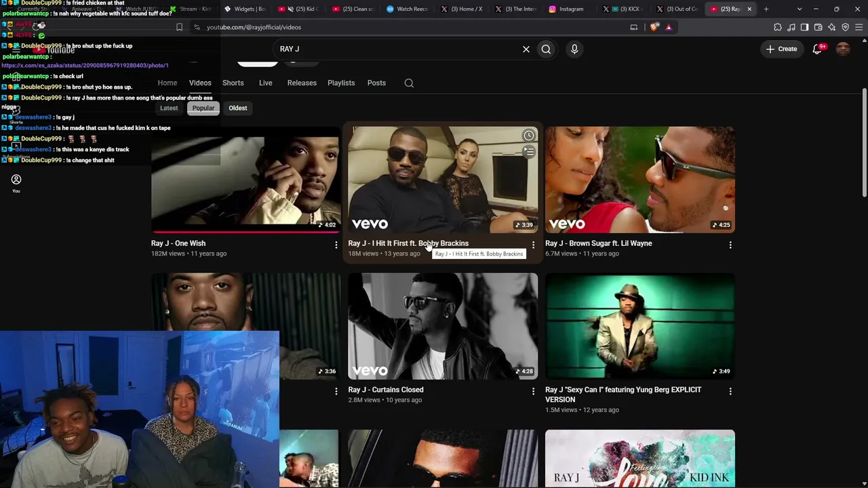Open the channel Posts tab

tap(376, 83)
